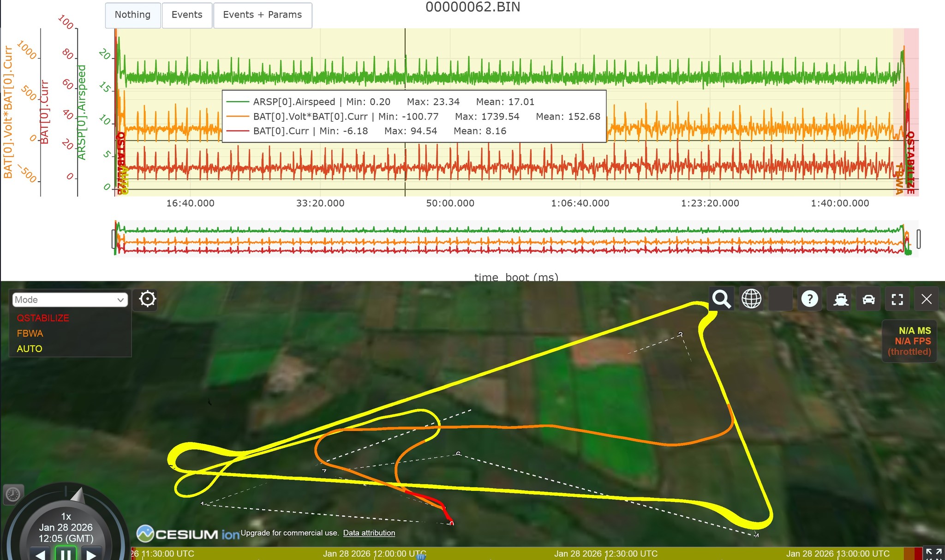Select the Nothing tab
The width and height of the screenshot is (945, 560).
pos(132,15)
